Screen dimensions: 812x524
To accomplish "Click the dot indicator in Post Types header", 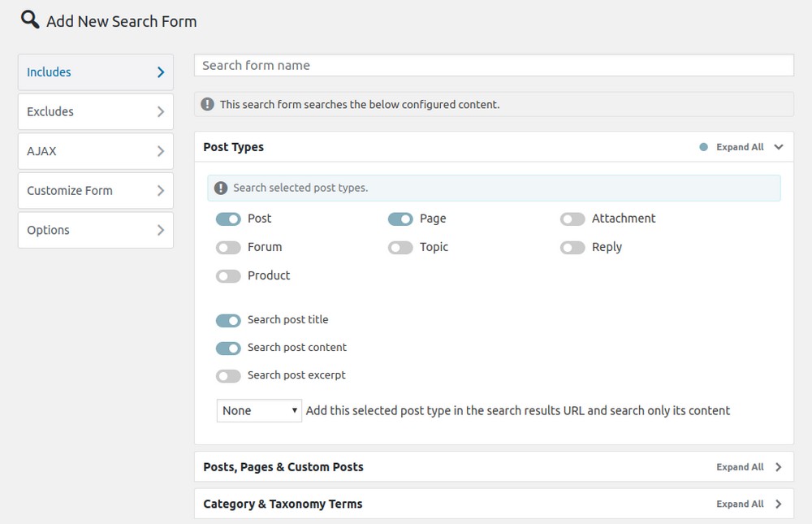I will click(703, 147).
